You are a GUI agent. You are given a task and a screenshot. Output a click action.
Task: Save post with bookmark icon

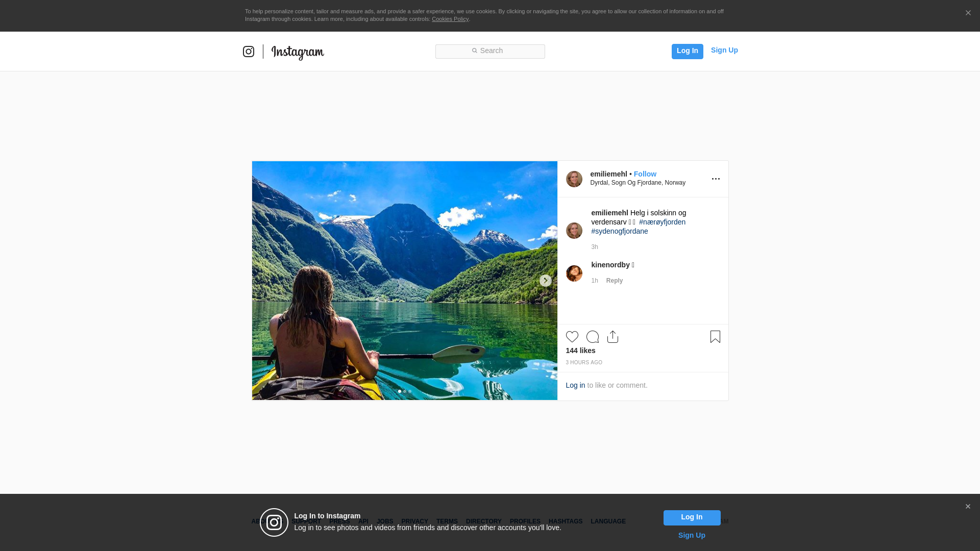click(715, 337)
